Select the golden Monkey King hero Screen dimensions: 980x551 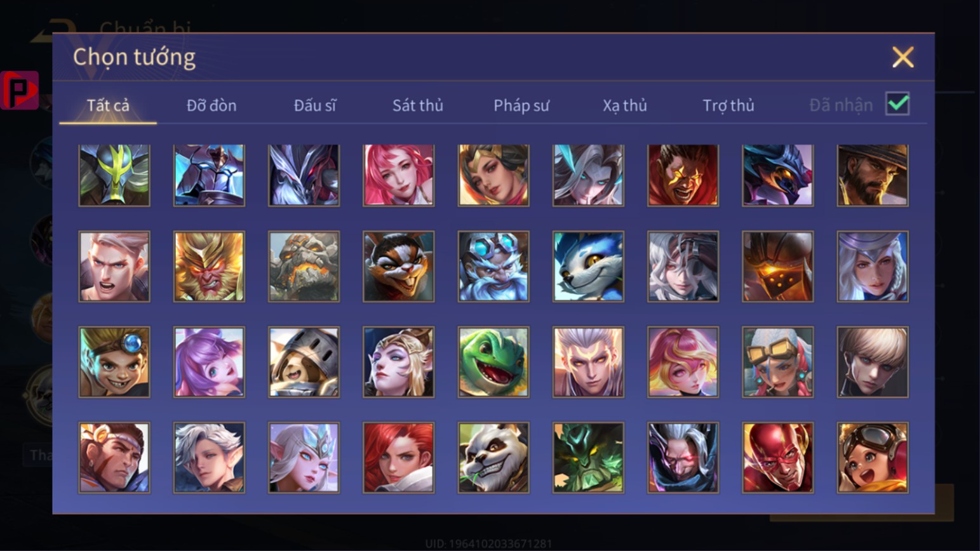pos(209,266)
